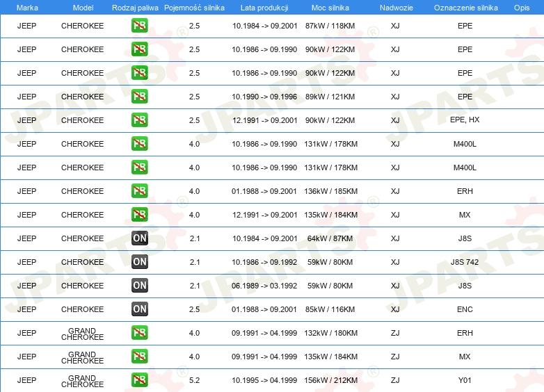
Task: Select the MX engine code in the XJ row
Action: 465,215
